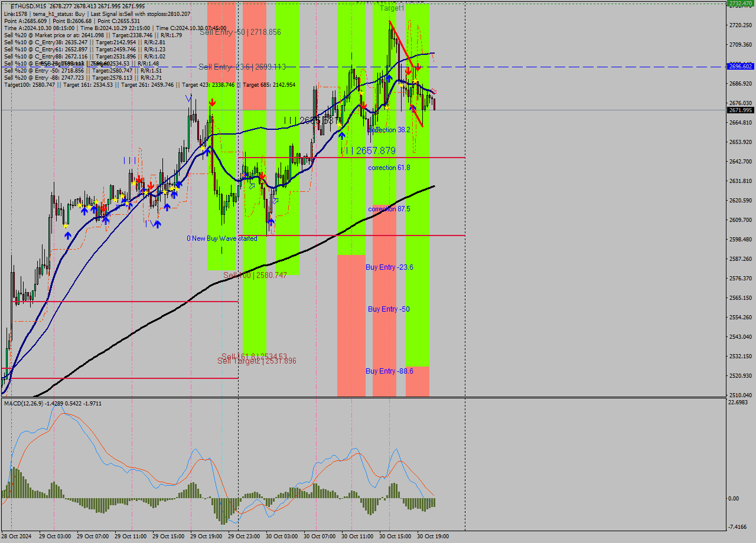The image size is (756, 543).
Task: Click the '29 Oct 19:00' time axis label
Action: coord(206,537)
